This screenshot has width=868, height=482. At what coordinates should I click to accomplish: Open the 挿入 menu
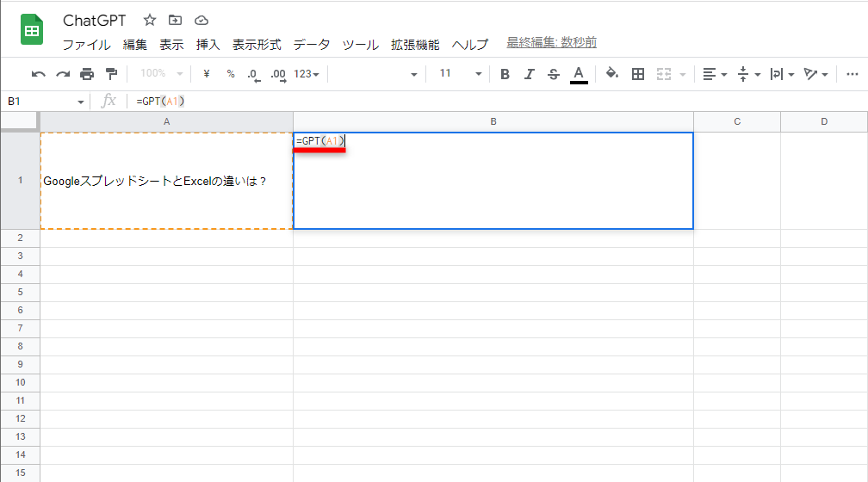coord(208,44)
